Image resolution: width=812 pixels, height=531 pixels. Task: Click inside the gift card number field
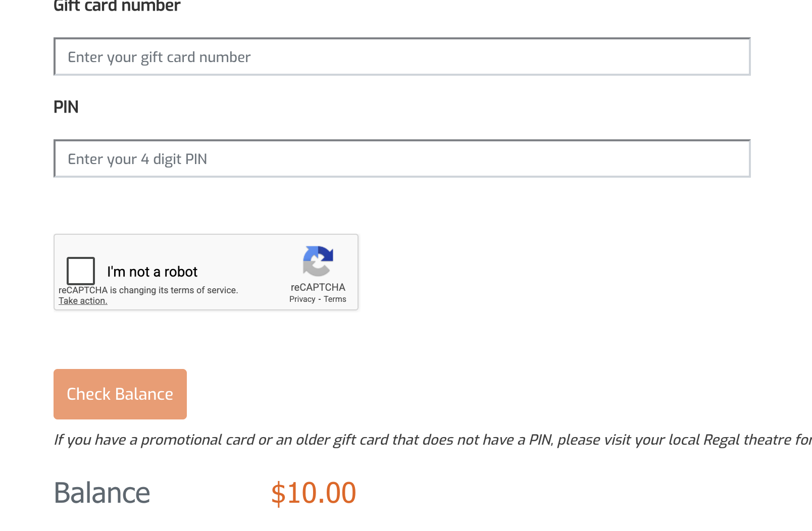[401, 57]
